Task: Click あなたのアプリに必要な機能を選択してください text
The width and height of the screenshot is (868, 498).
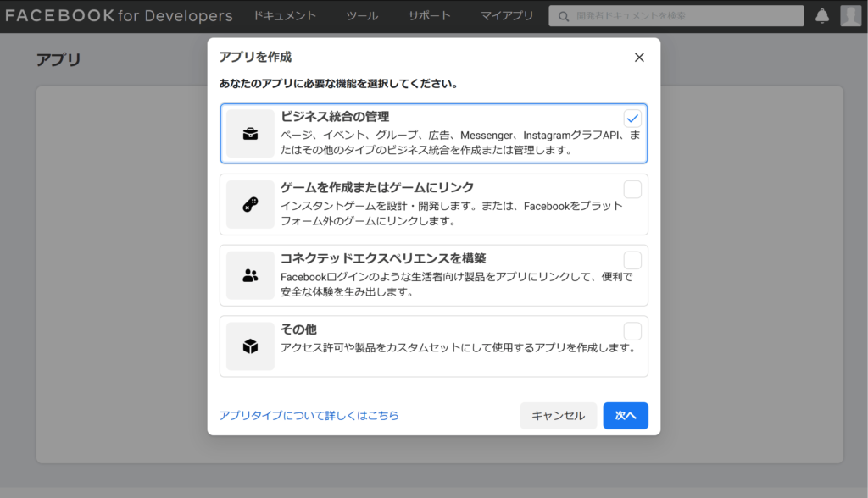Action: click(x=338, y=84)
